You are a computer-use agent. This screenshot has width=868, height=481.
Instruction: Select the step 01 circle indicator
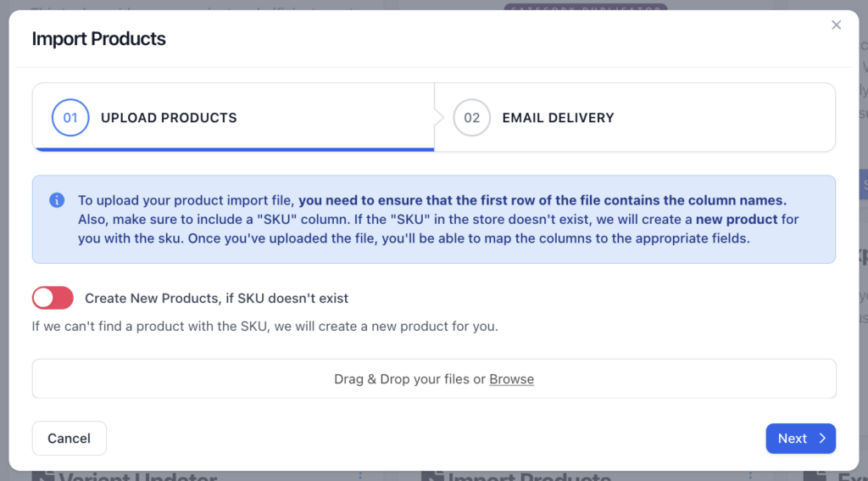tap(70, 117)
